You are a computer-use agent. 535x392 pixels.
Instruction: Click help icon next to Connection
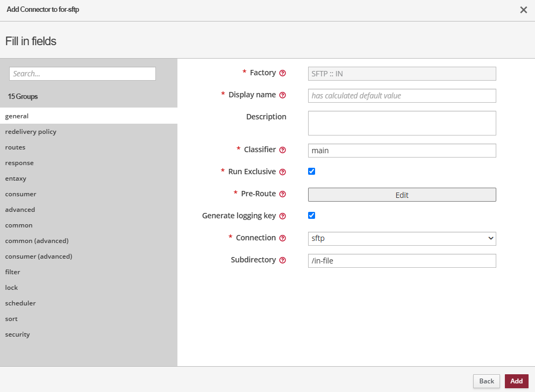[283, 238]
